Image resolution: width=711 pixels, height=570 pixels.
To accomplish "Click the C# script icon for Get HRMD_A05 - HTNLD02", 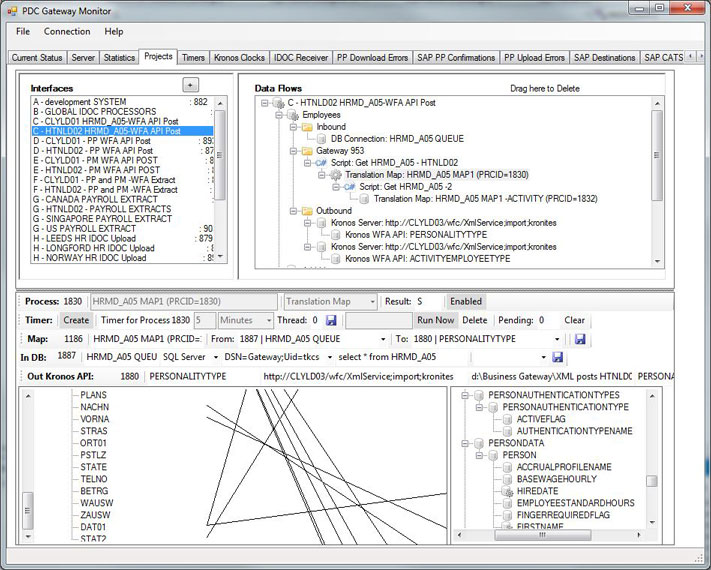I will coord(322,162).
